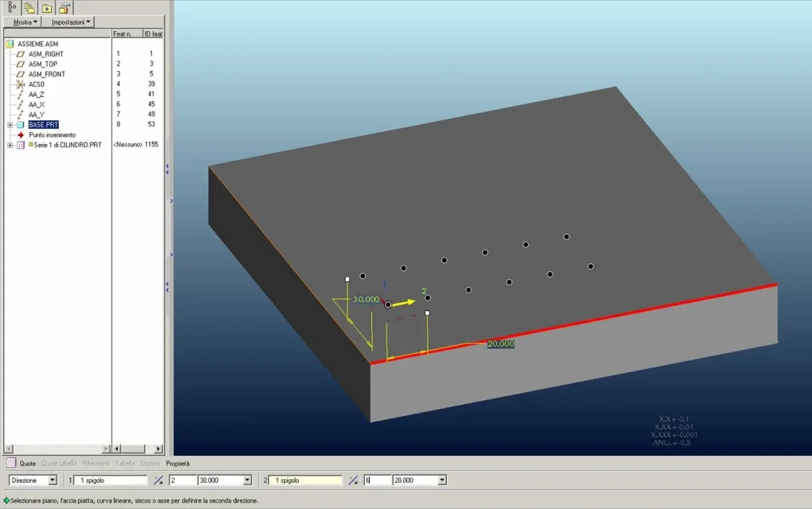Switch to the Tabelle tab
This screenshot has width=812, height=509.
coord(126,464)
